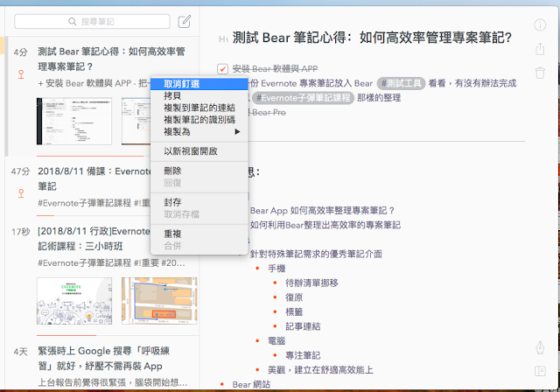Image resolution: width=560 pixels, height=392 pixels.
Task: Click the #Evernote子彈筆記課程 tag in editor
Action: [x=303, y=98]
